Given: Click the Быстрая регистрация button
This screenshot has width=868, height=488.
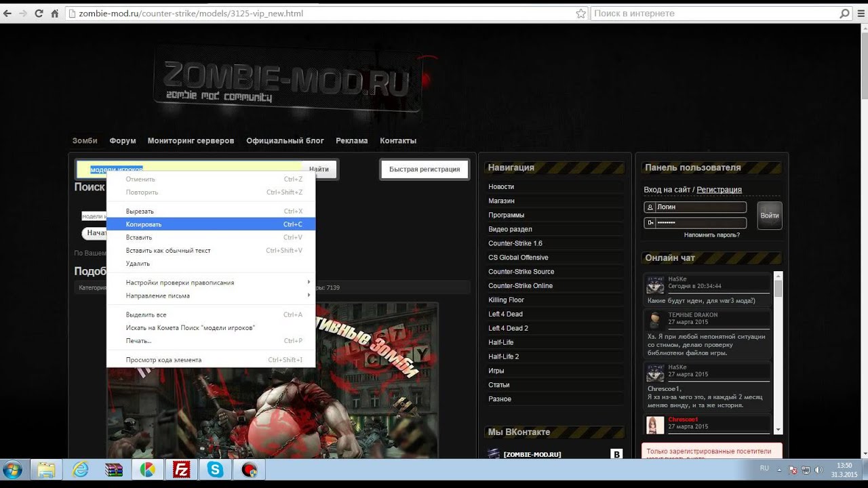Looking at the screenshot, I should [x=425, y=169].
